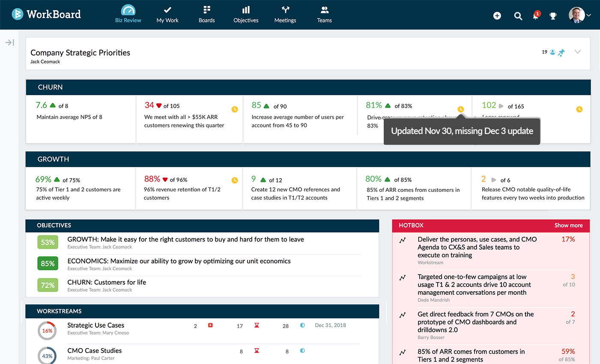Click the pin icon on Company Strategic Priorities

pyautogui.click(x=561, y=52)
